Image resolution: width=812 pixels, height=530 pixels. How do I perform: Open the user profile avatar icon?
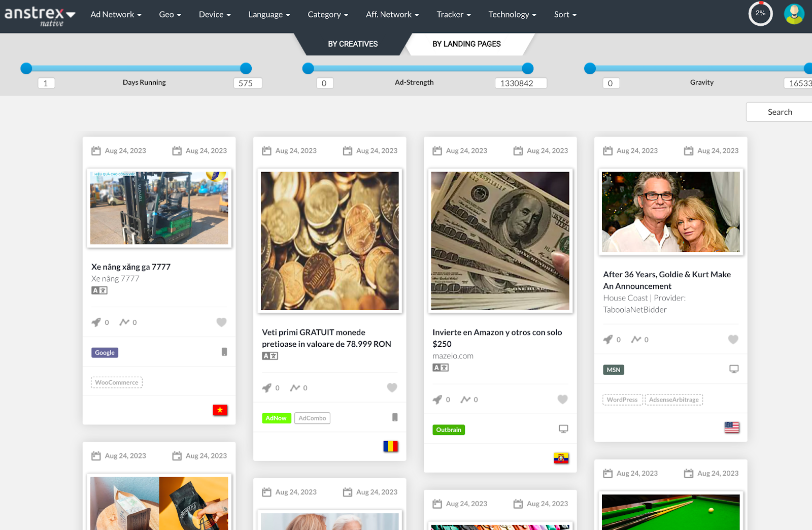coord(794,14)
